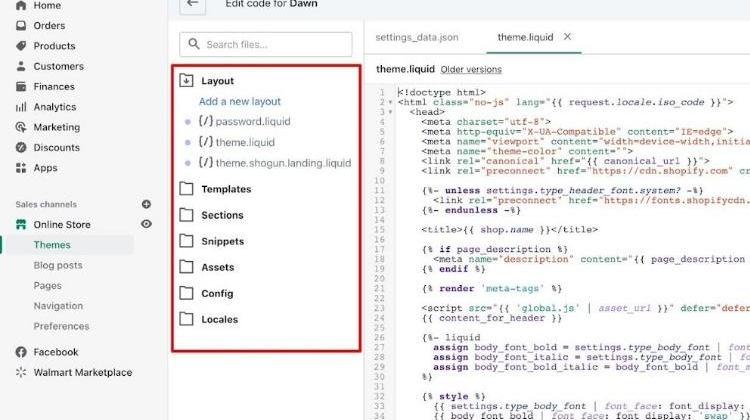This screenshot has height=420, width=750.
Task: Focus the Search files input
Action: coord(266,44)
